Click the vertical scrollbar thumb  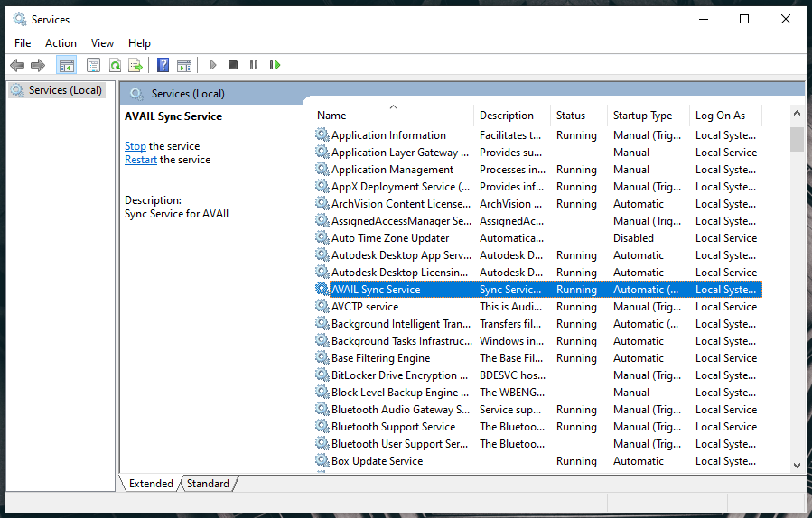coord(797,139)
